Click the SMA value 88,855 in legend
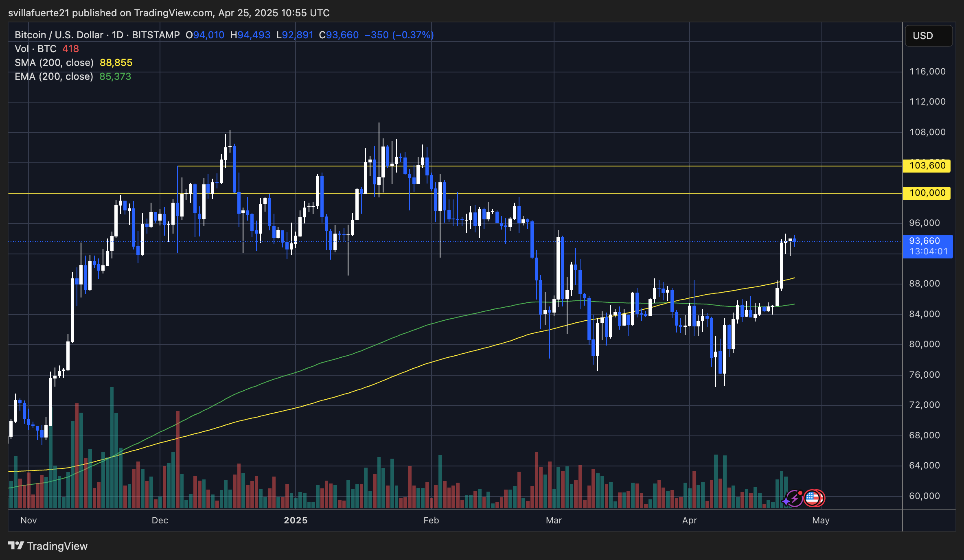Viewport: 964px width, 560px height. click(116, 63)
